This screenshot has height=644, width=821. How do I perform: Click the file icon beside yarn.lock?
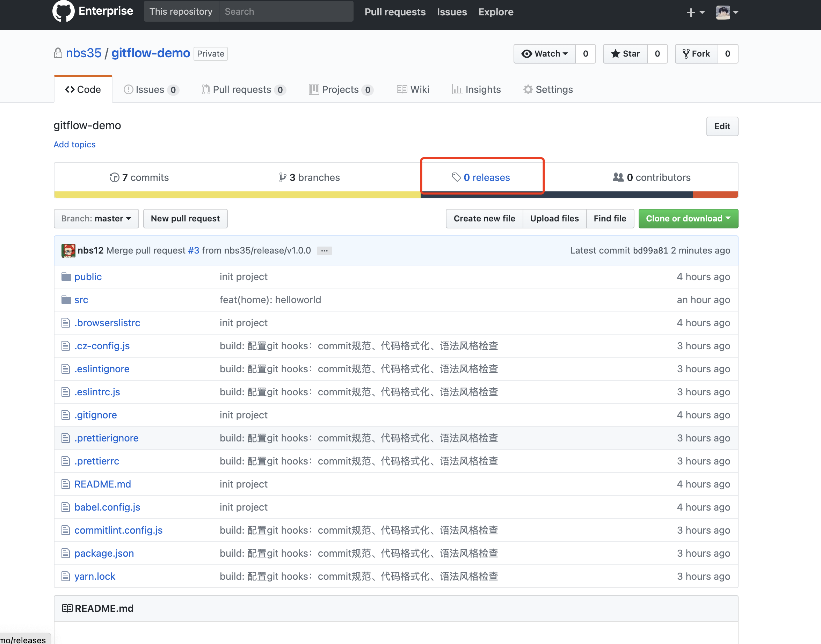coord(66,576)
